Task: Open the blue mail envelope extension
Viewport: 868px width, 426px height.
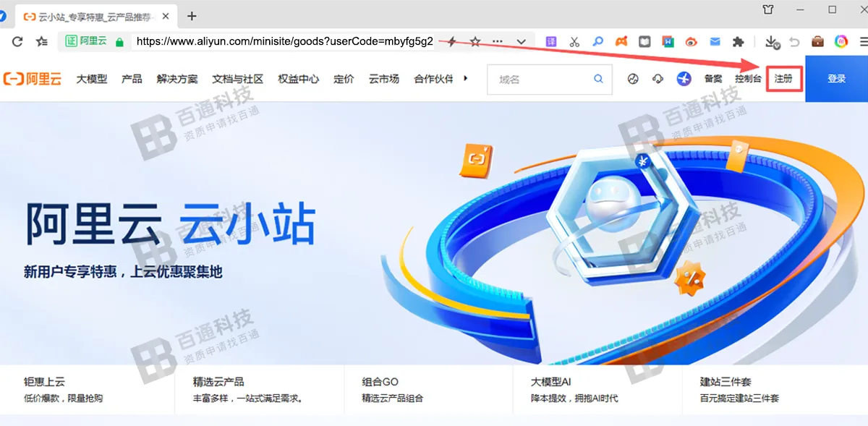Action: 715,42
